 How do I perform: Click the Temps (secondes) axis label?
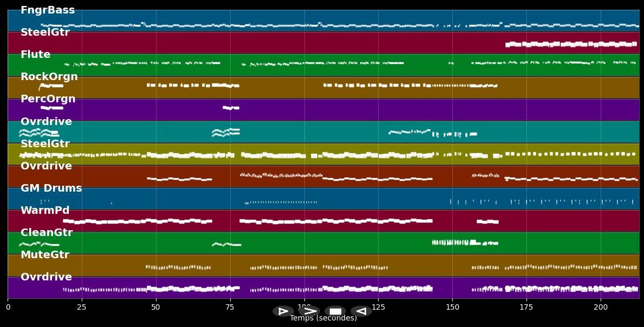tap(323, 318)
